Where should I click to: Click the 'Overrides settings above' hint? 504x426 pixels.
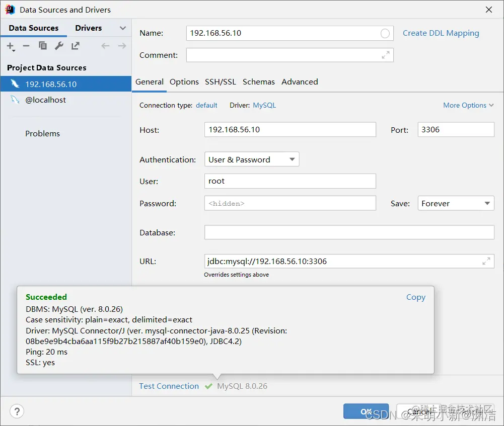(236, 275)
